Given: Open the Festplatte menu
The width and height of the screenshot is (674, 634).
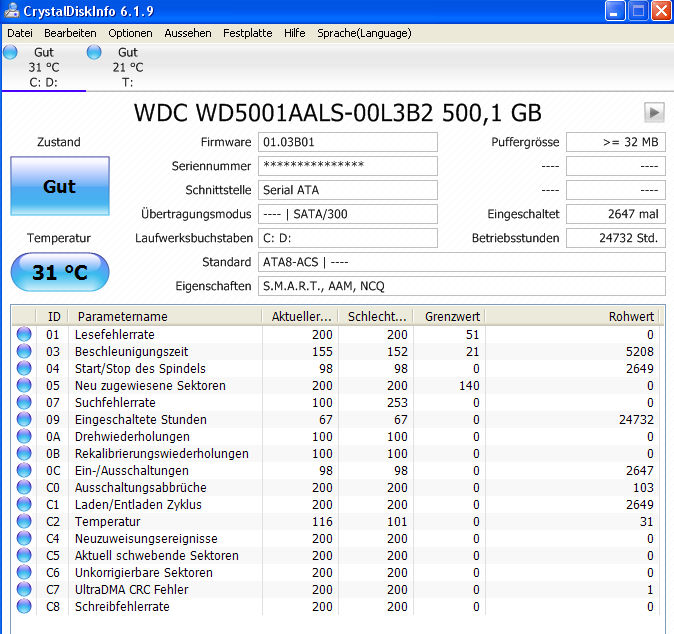Looking at the screenshot, I should (248, 33).
